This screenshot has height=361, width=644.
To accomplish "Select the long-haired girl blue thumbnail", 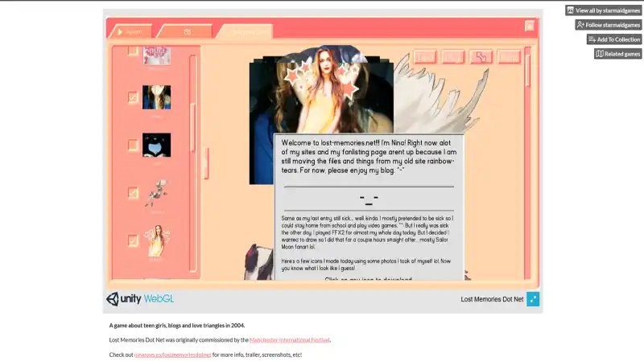I will coord(156,97).
